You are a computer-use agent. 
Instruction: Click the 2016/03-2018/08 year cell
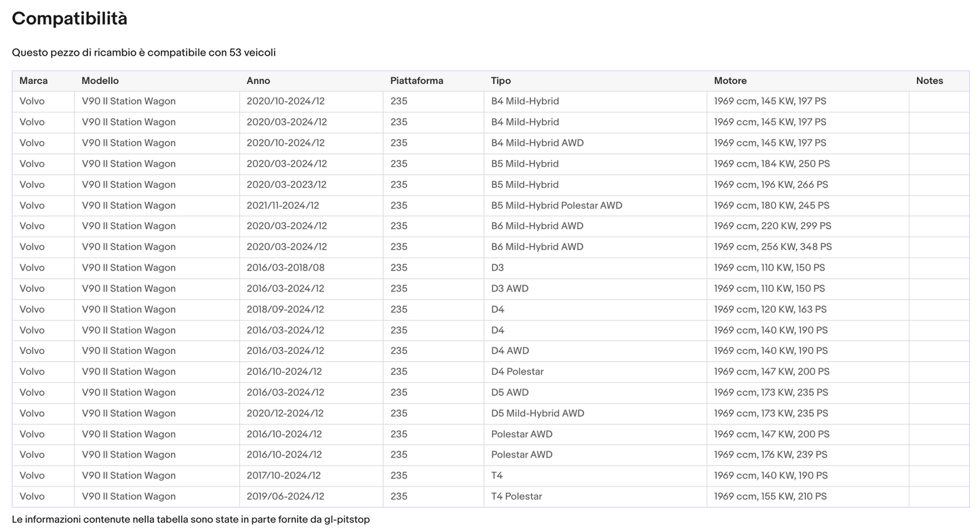pos(286,268)
